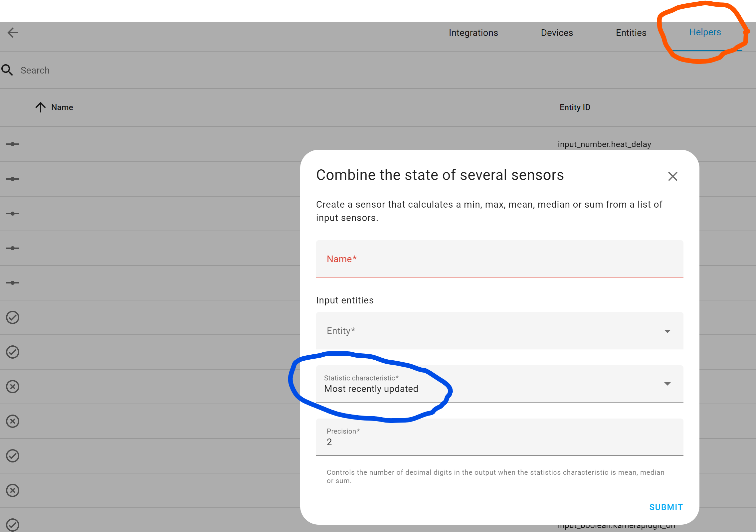
Task: Click the slider icon on the third helper row
Action: point(12,213)
